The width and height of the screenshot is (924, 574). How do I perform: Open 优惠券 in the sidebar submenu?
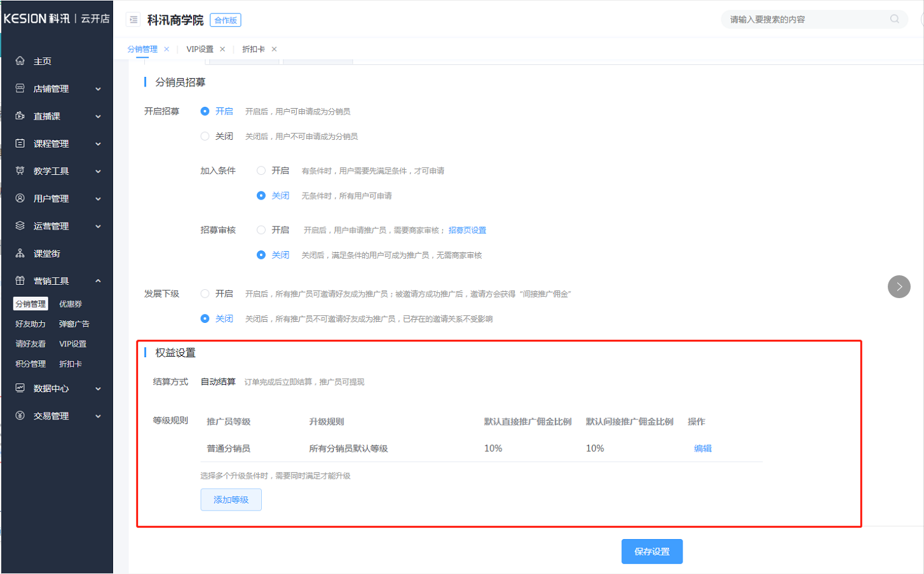point(71,304)
